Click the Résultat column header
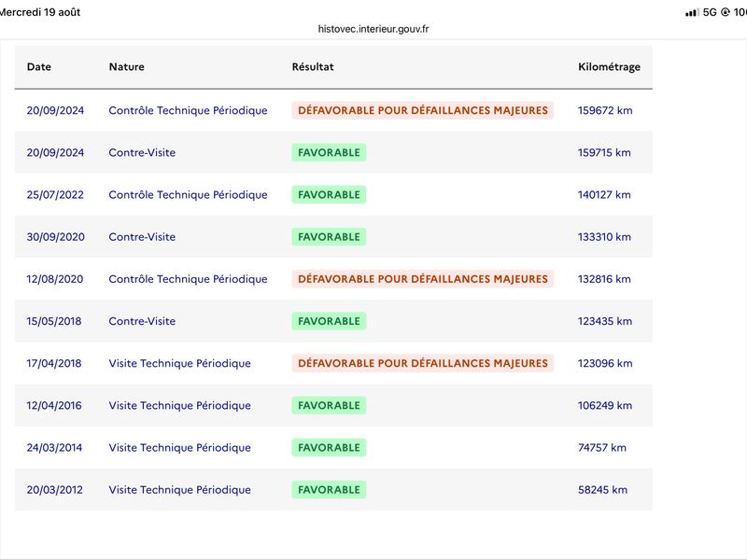Image resolution: width=747 pixels, height=560 pixels. pos(313,66)
